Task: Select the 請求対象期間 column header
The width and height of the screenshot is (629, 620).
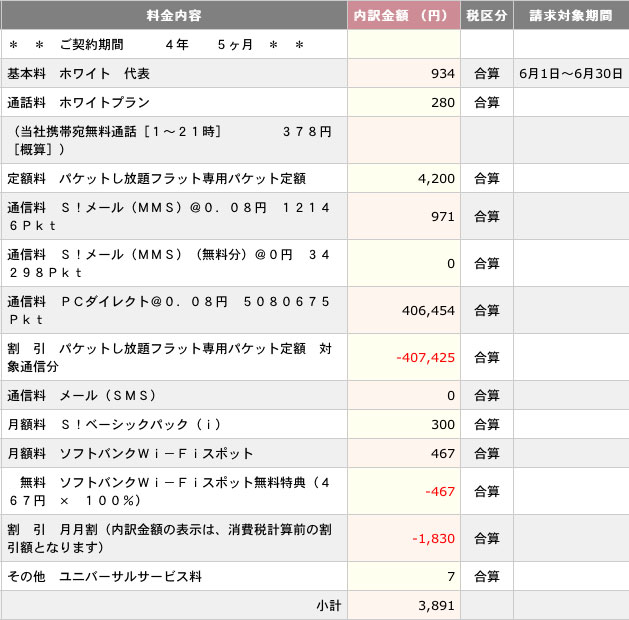Action: pyautogui.click(x=571, y=16)
